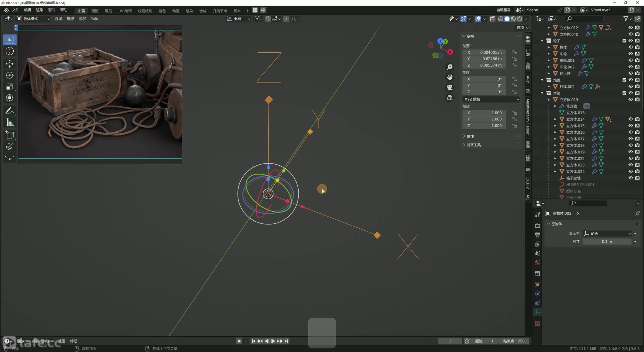Open the World properties tab icon

(538, 262)
